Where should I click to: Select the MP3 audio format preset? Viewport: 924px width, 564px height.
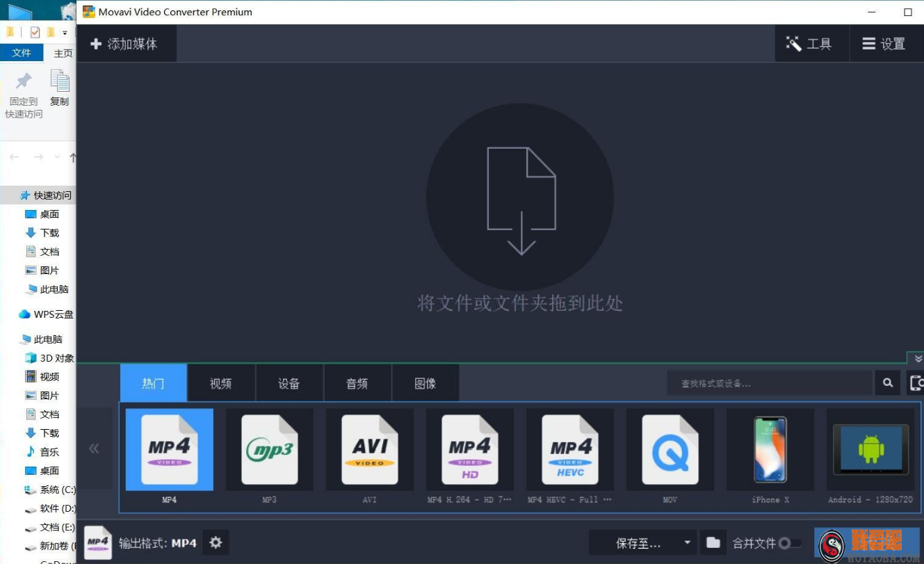(x=269, y=449)
